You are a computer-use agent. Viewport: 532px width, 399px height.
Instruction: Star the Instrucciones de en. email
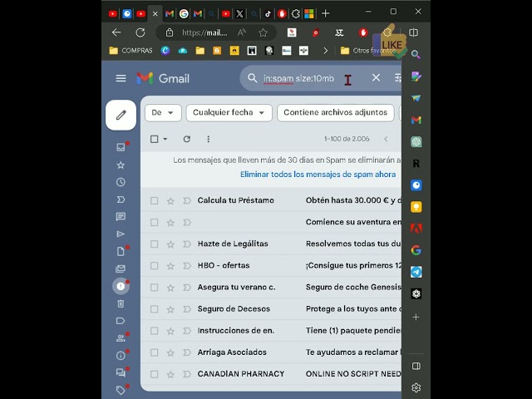[170, 331]
